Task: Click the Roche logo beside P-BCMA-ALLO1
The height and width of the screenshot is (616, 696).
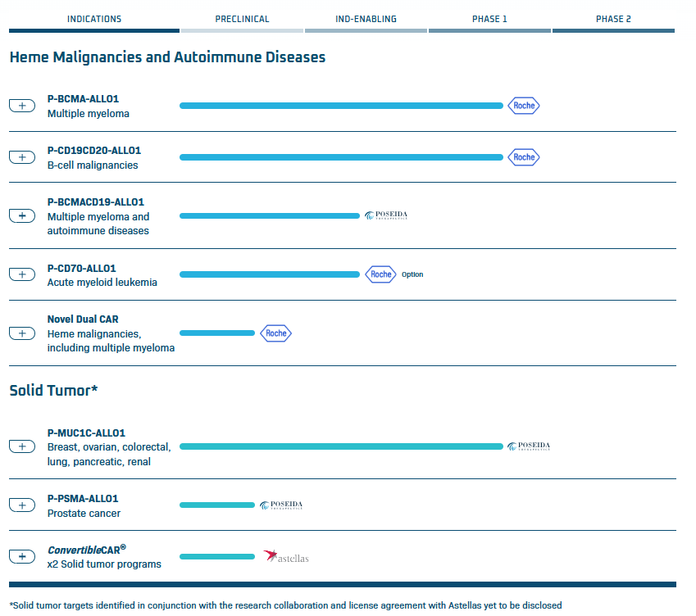Action: coord(523,106)
